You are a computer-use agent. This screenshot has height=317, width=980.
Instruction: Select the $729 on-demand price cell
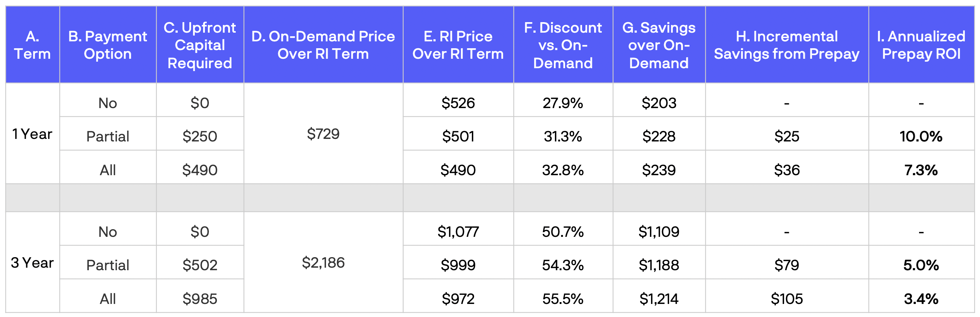pos(323,134)
